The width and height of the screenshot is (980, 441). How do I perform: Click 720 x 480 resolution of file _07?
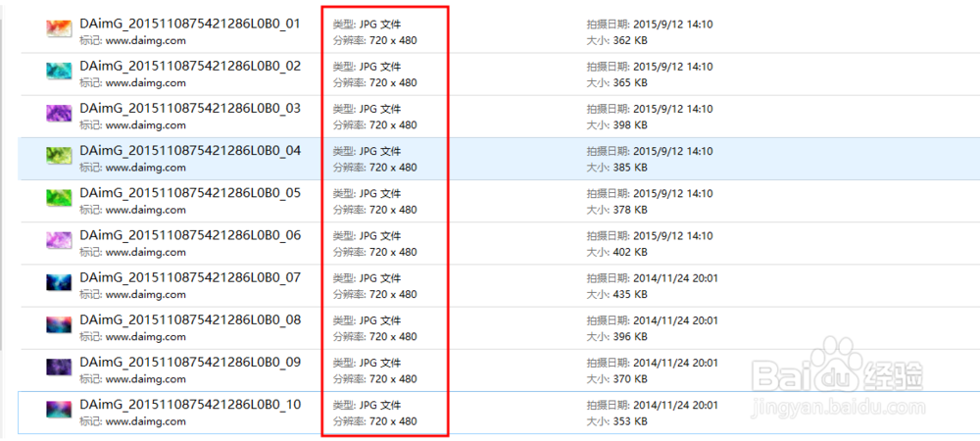click(393, 295)
